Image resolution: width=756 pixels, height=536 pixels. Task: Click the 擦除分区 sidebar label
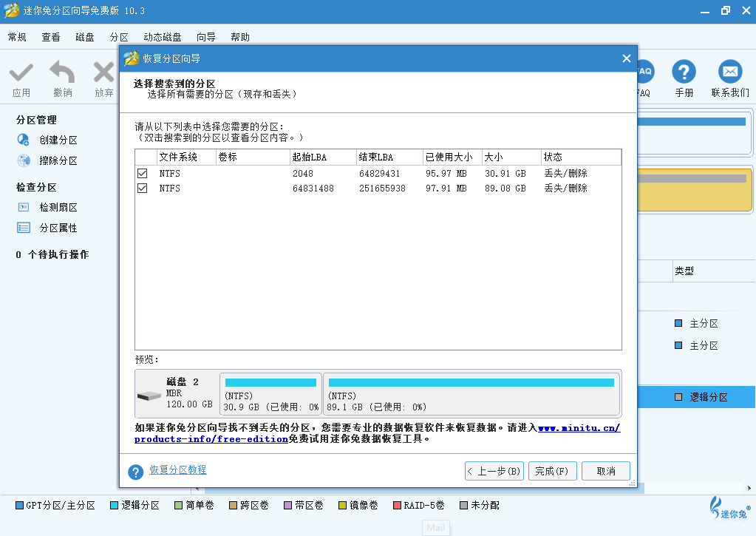click(58, 160)
